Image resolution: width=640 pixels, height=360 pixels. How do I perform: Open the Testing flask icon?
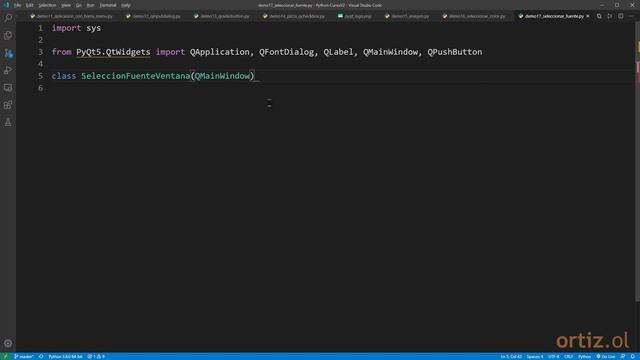coord(8,122)
